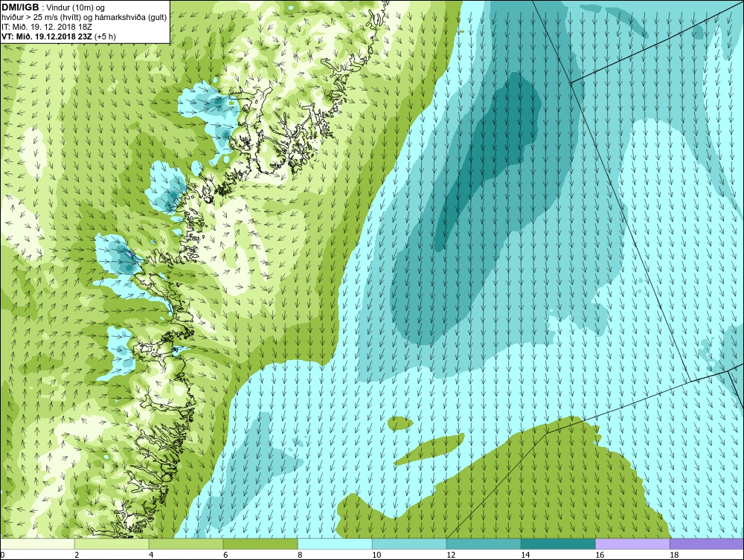This screenshot has width=744, height=560.
Task: Click the legend label '8'
Action: coord(300,555)
